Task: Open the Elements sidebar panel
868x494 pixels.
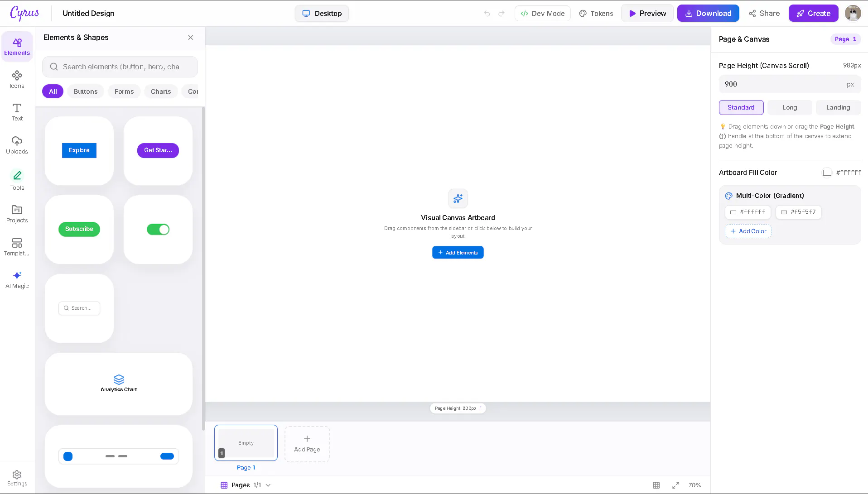Action: point(17,47)
